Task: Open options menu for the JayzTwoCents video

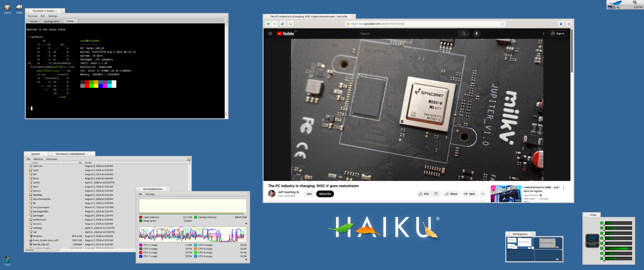Action: point(564,188)
